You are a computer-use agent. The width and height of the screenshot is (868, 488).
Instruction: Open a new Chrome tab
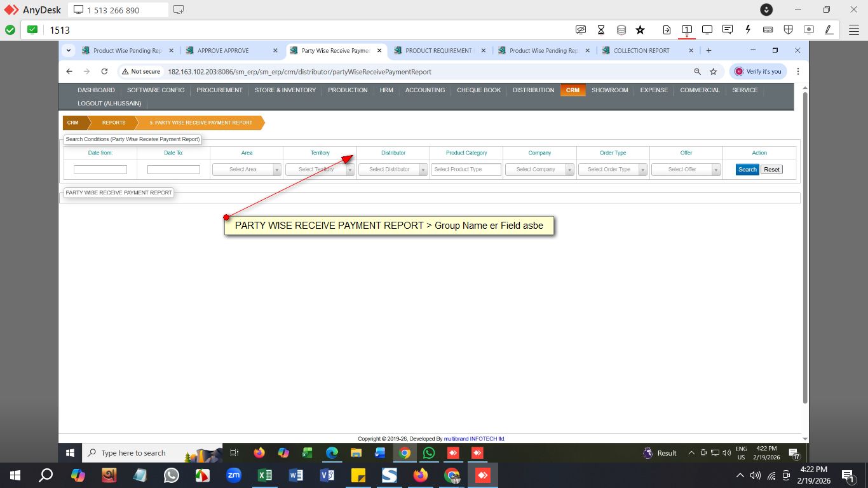click(709, 51)
